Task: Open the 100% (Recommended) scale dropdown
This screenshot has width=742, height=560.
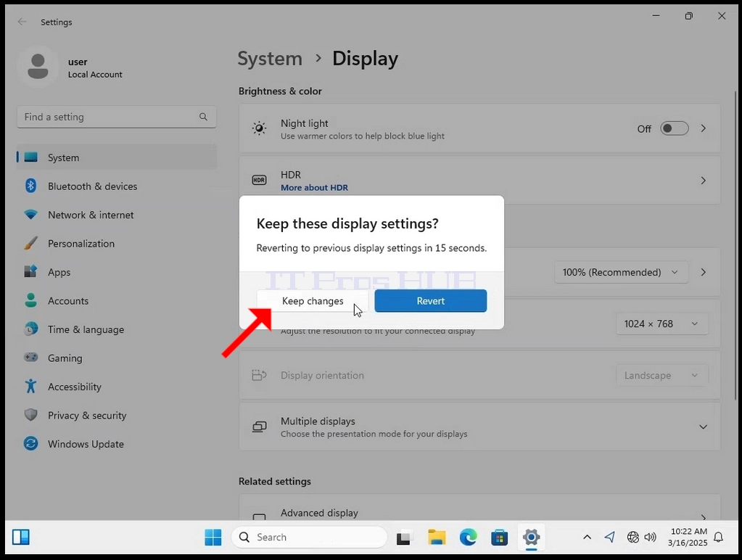Action: point(621,272)
